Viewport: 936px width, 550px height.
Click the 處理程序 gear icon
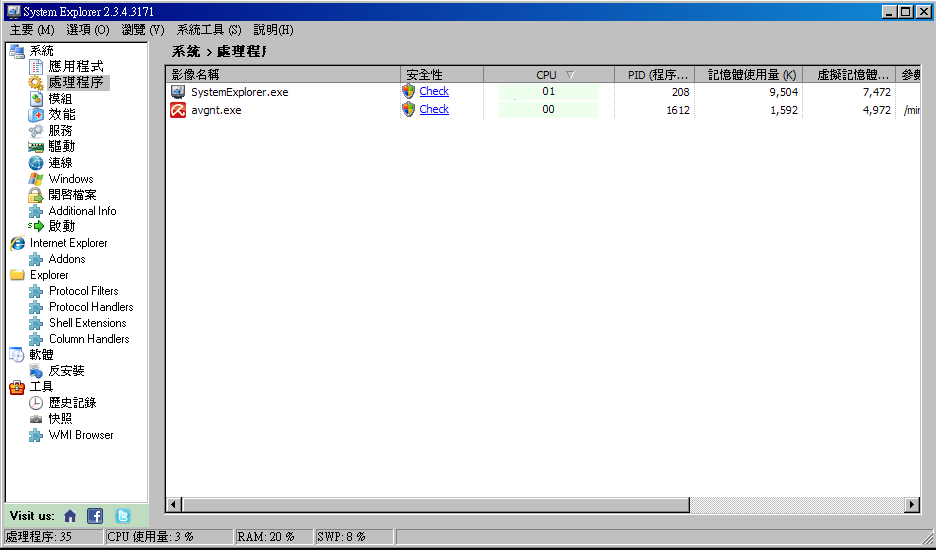[36, 83]
